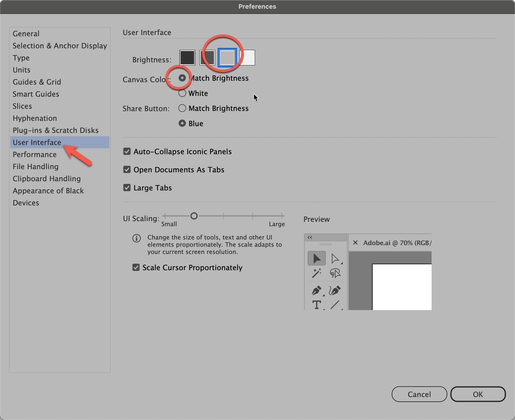Select White canvas color option
515x420 pixels.
pyautogui.click(x=182, y=93)
